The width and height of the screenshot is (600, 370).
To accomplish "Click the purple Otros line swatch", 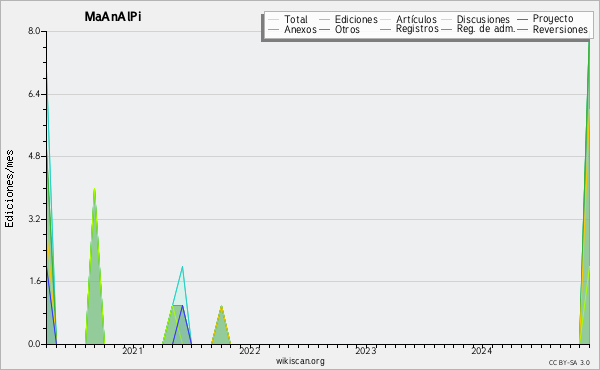I will 324,29.
